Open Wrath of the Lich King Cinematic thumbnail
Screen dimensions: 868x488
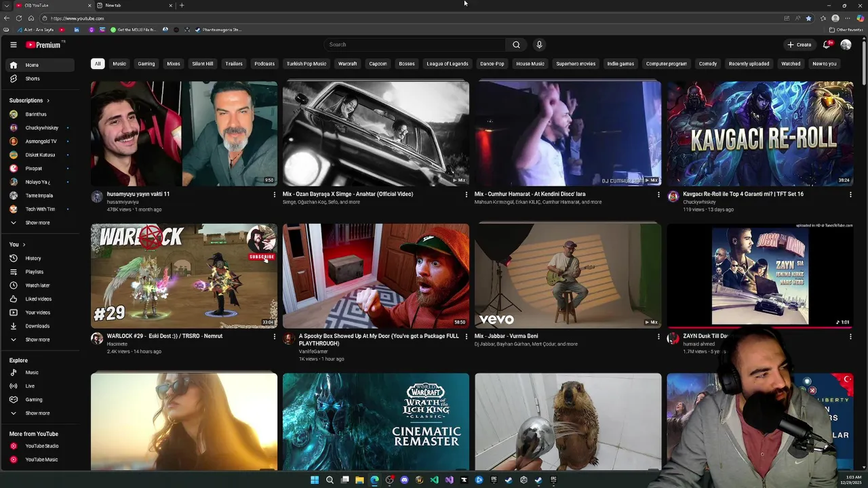(x=376, y=421)
